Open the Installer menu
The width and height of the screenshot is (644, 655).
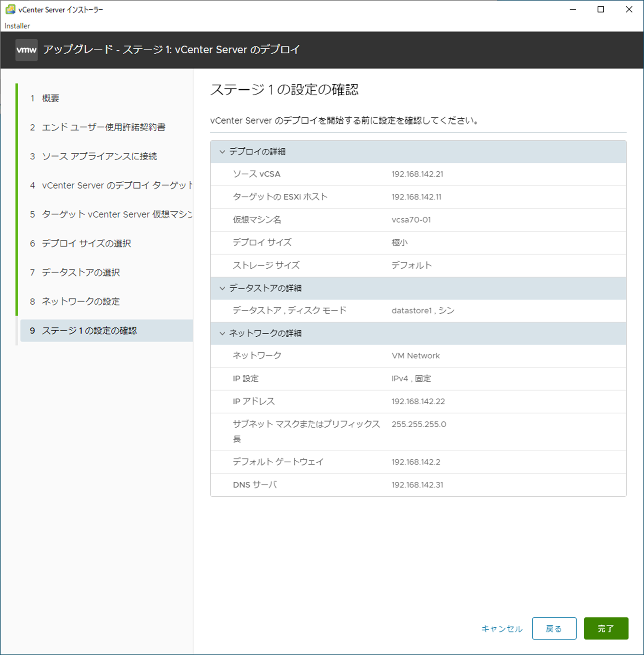tap(17, 26)
